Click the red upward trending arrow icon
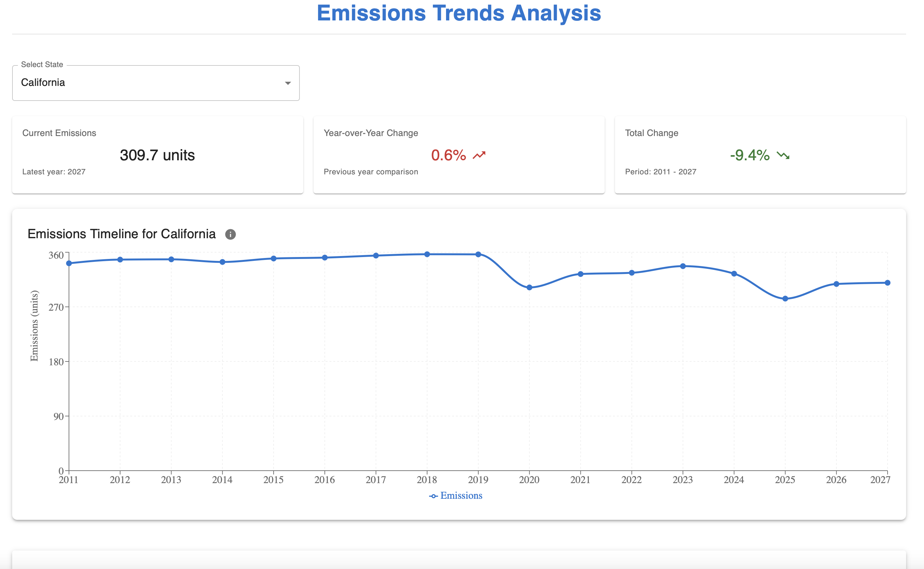924x569 pixels. pos(479,155)
